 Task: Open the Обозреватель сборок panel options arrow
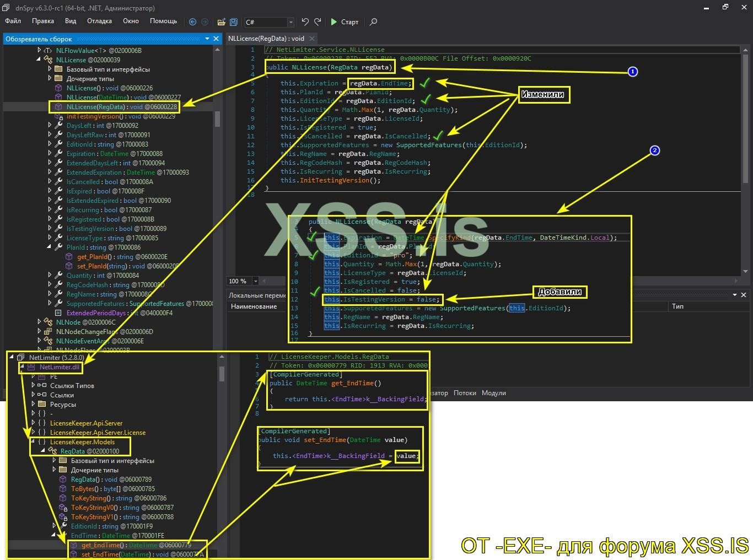207,39
